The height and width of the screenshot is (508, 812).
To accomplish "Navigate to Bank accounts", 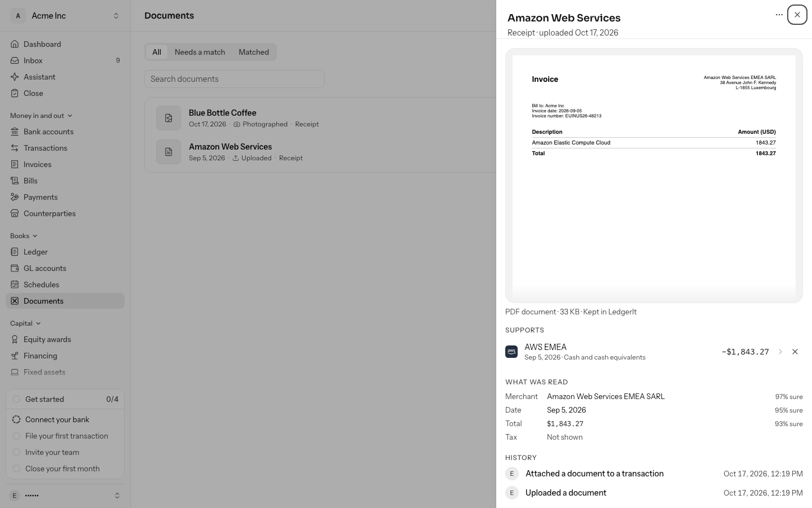I will click(x=65, y=132).
